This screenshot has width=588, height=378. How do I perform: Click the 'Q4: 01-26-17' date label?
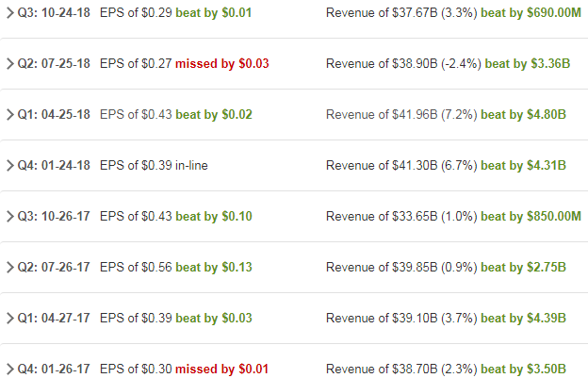click(x=54, y=369)
